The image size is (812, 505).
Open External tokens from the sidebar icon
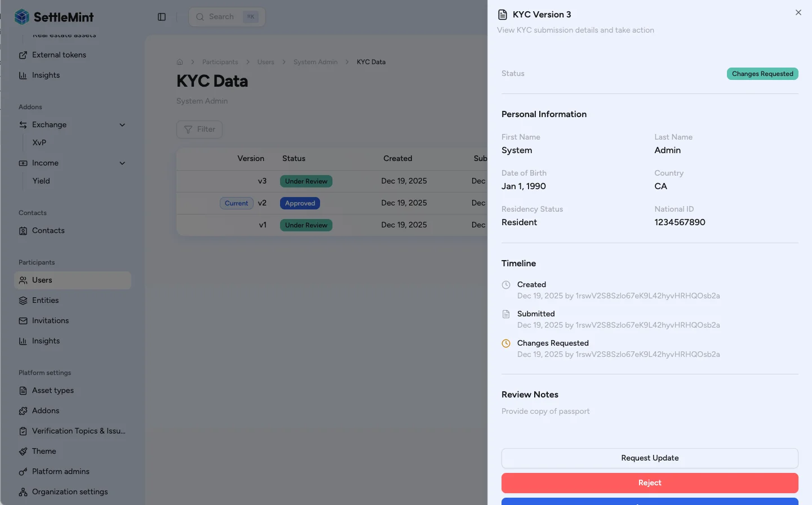[x=23, y=55]
